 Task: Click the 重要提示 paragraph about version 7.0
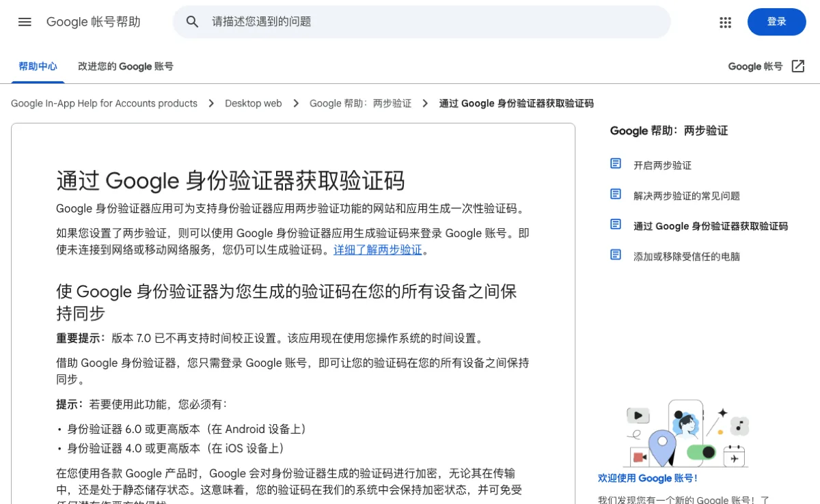tap(271, 338)
